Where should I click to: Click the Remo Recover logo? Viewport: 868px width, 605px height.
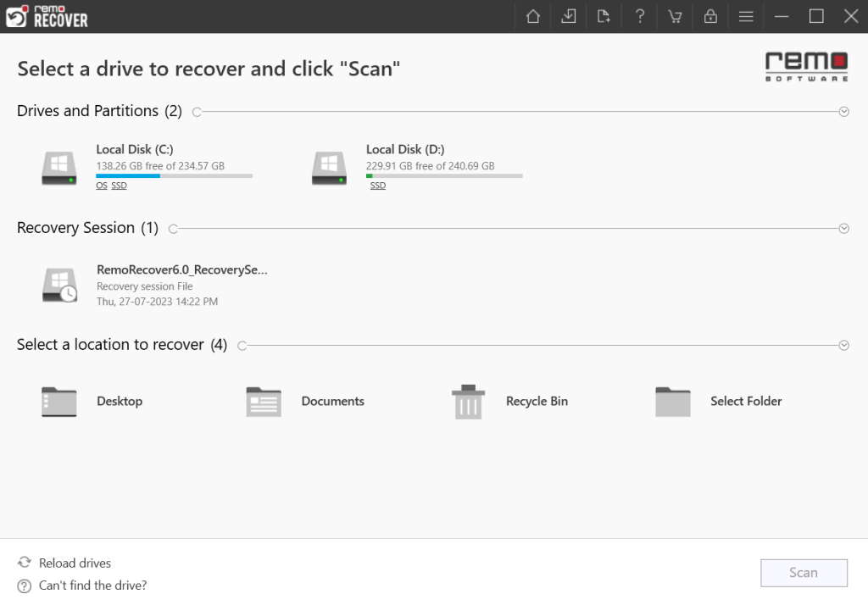47,16
